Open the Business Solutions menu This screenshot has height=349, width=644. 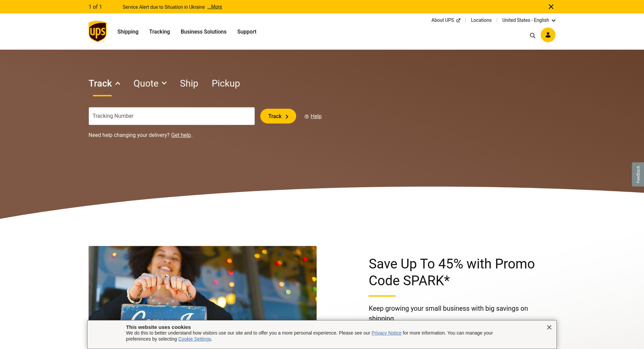point(204,32)
